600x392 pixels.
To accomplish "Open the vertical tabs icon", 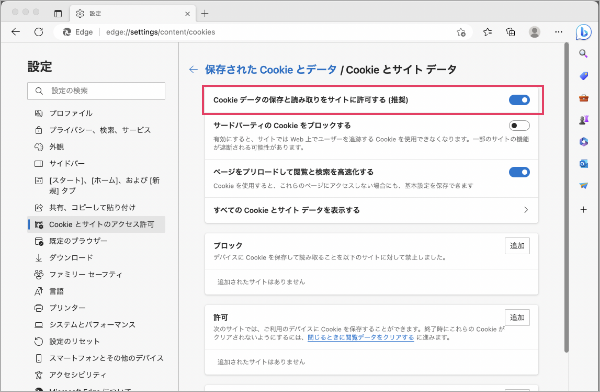I will click(x=58, y=14).
